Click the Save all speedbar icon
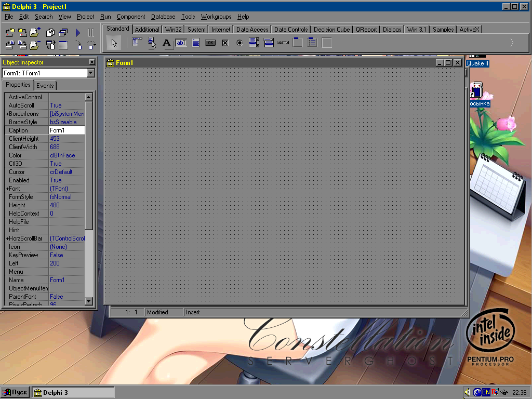This screenshot has height=399, width=532. click(x=22, y=33)
